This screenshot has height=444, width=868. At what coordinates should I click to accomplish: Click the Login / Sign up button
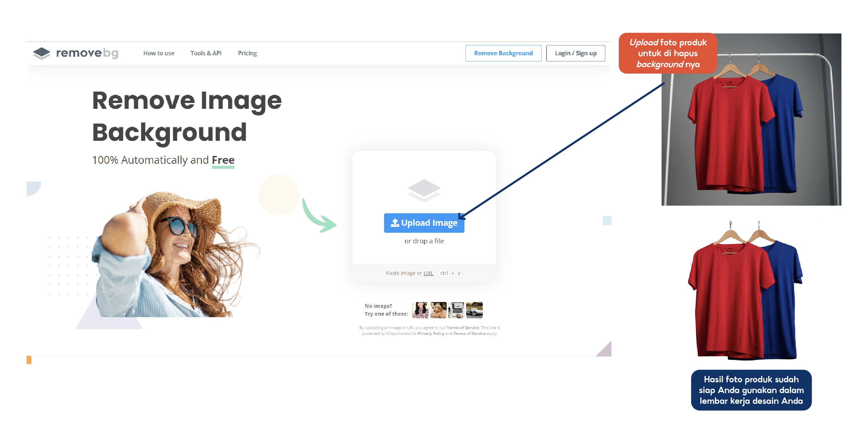(x=576, y=52)
